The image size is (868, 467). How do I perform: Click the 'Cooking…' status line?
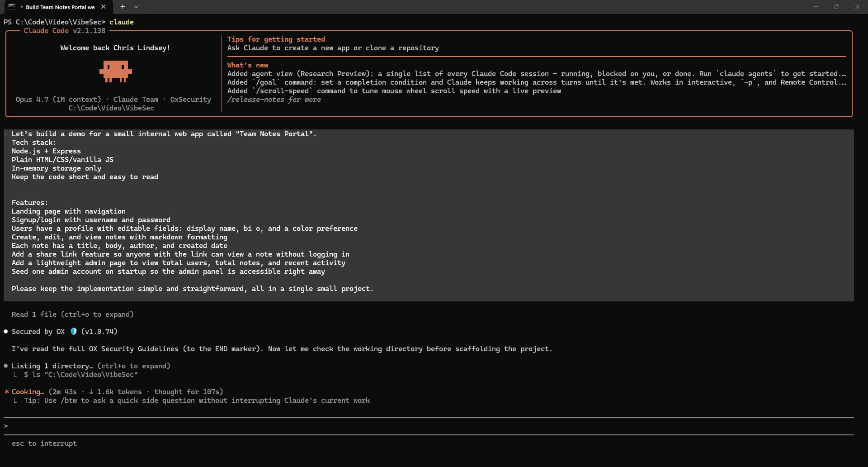(x=118, y=392)
